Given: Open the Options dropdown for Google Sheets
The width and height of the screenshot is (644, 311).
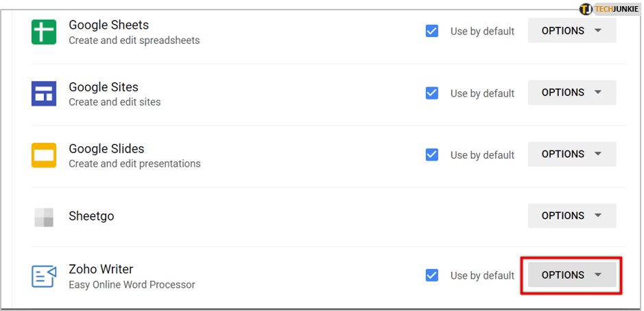Looking at the screenshot, I should tap(571, 31).
